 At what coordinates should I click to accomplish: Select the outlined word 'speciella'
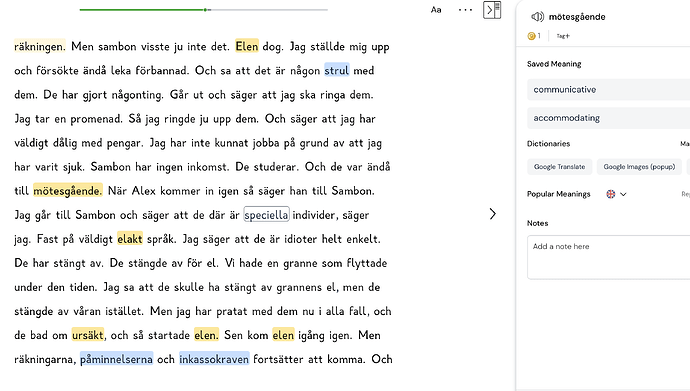click(267, 215)
